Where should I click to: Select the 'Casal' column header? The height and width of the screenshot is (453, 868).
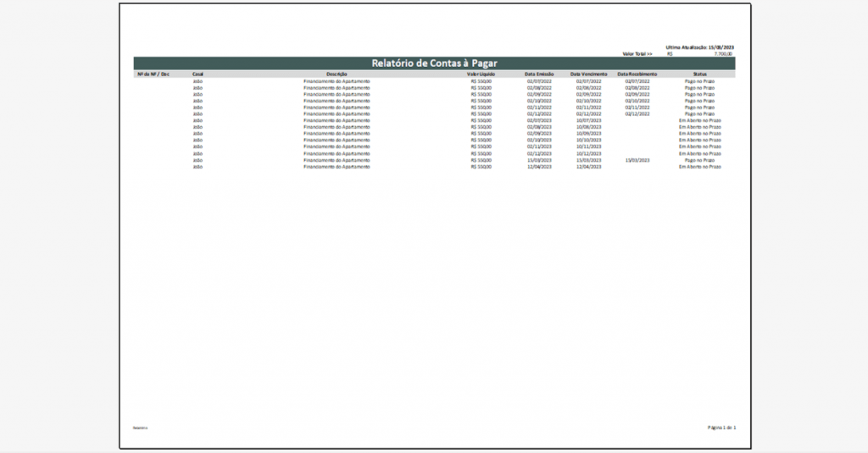coord(198,75)
